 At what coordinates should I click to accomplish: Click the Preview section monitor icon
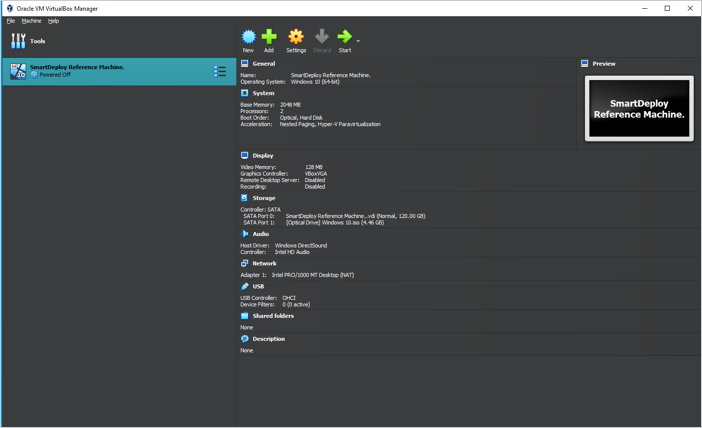[584, 64]
